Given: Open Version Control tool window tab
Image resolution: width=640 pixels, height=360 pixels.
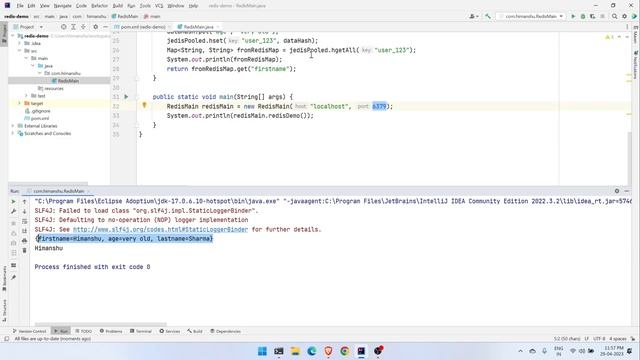Looking at the screenshot, I should tap(29, 331).
